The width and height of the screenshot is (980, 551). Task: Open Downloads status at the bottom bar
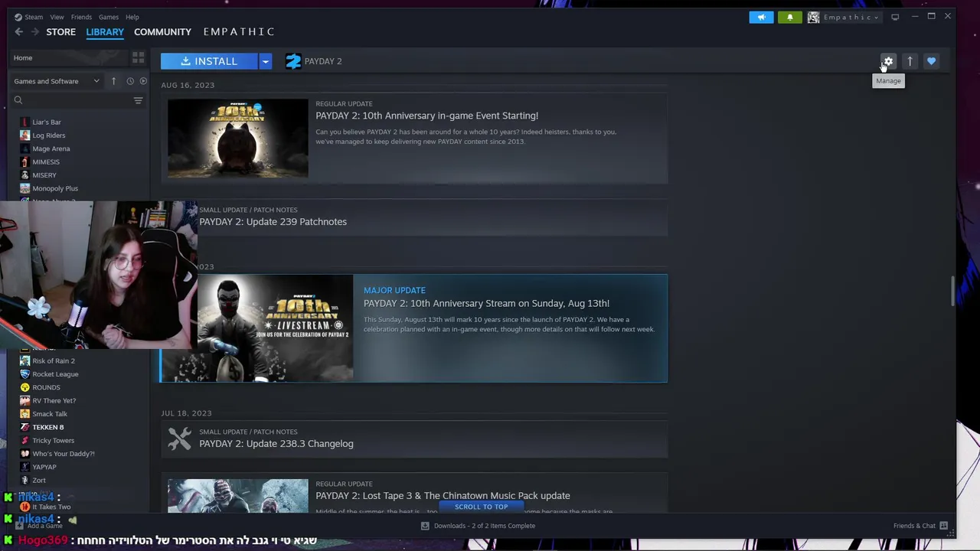(x=478, y=526)
